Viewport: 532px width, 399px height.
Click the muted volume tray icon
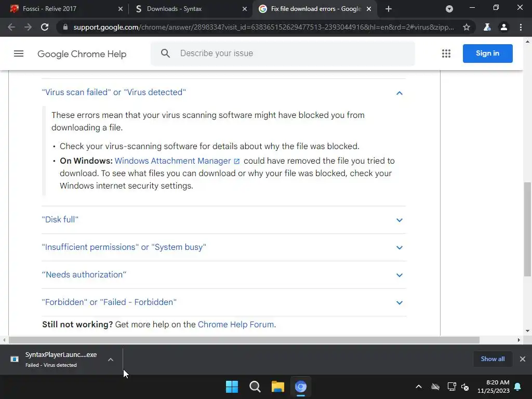(465, 387)
